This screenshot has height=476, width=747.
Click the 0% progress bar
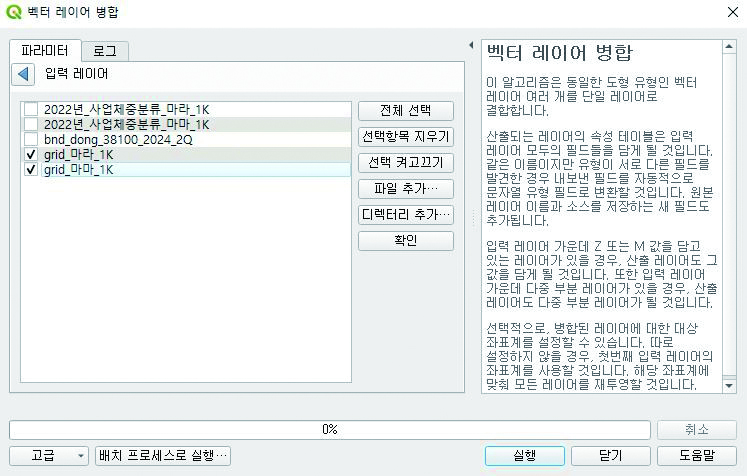click(329, 429)
